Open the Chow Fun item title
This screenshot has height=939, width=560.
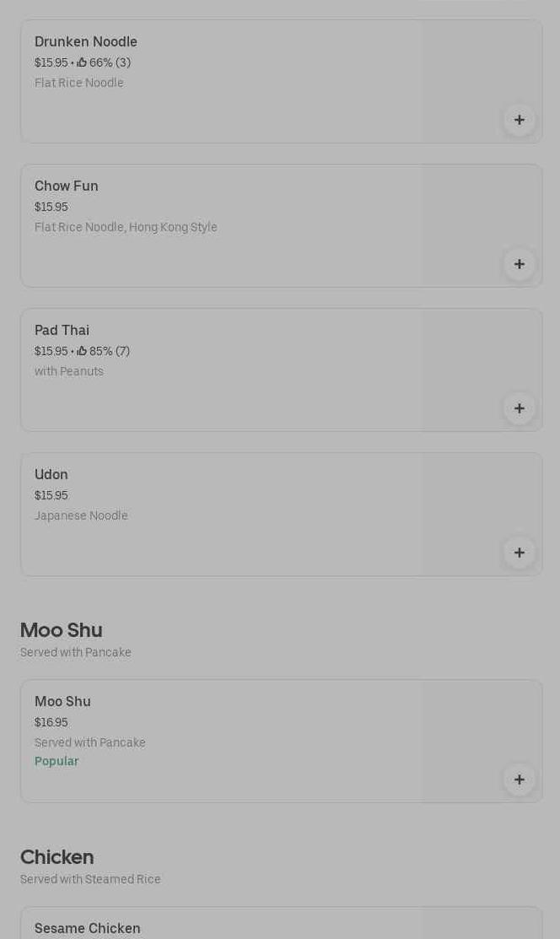pyautogui.click(x=67, y=186)
